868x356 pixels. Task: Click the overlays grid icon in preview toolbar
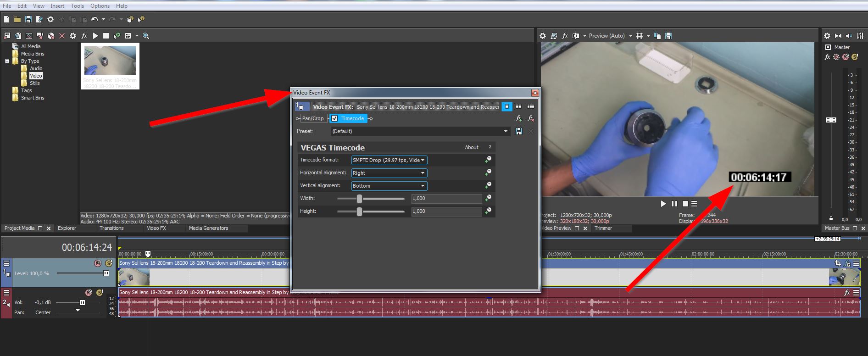coord(640,36)
